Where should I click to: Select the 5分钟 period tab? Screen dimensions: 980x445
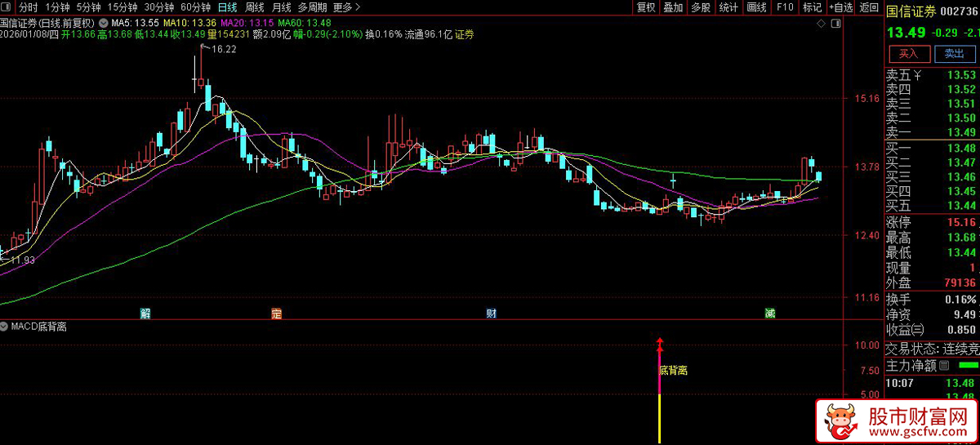(88, 7)
